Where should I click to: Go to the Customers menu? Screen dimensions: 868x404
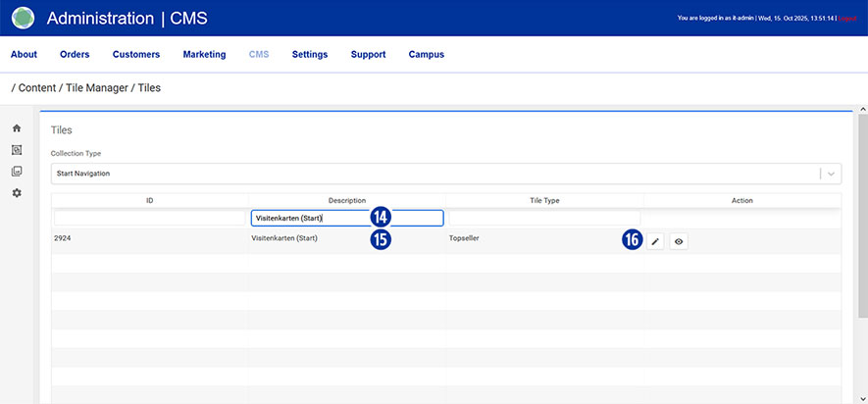(135, 55)
